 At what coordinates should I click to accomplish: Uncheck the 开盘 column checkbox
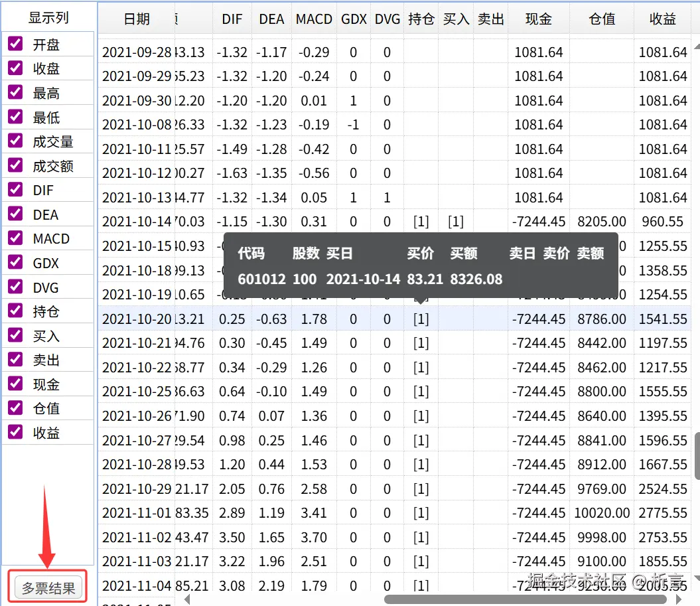15,44
